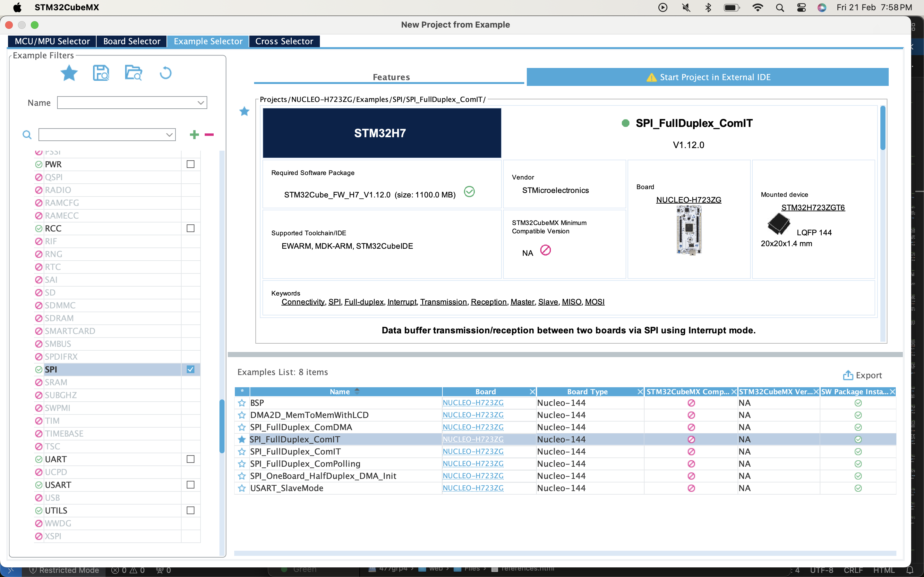Switch to the Board Selector tab
924x577 pixels.
[132, 41]
